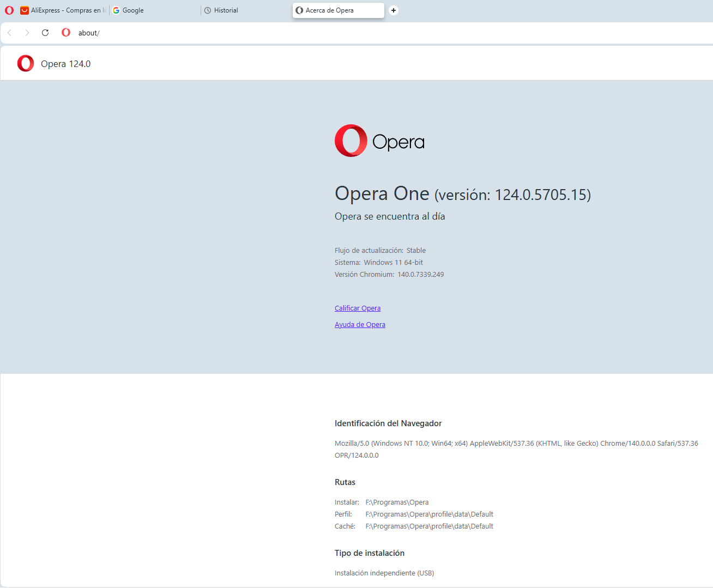Click the Opera 124.0 header title
The width and height of the screenshot is (713, 588).
click(x=65, y=64)
